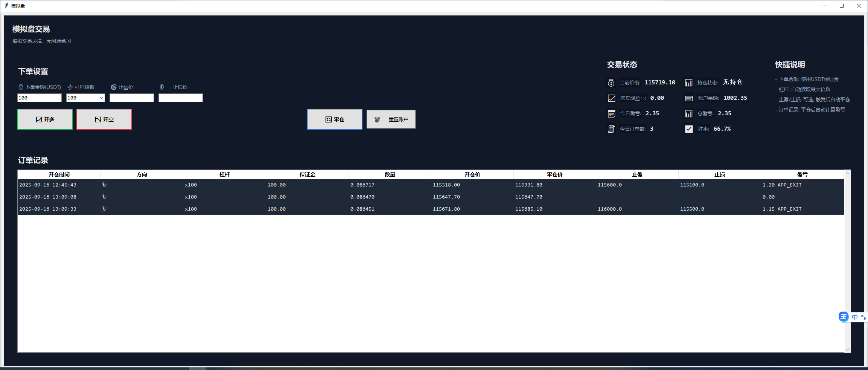Click the calendar icon beside 今日盈亏

pos(611,114)
